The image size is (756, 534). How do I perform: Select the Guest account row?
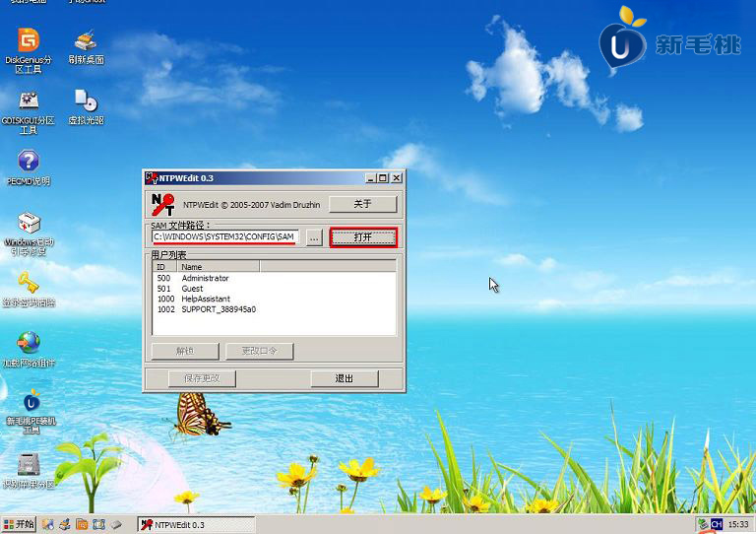192,289
